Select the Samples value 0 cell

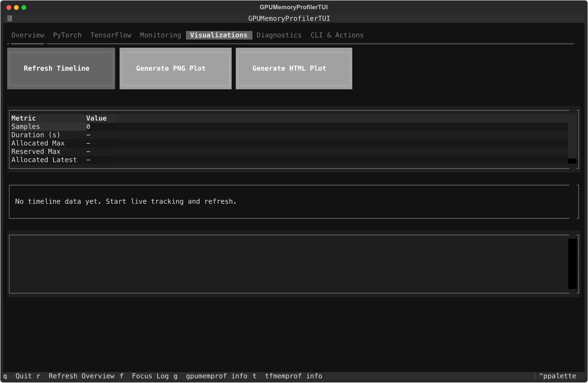click(x=88, y=127)
